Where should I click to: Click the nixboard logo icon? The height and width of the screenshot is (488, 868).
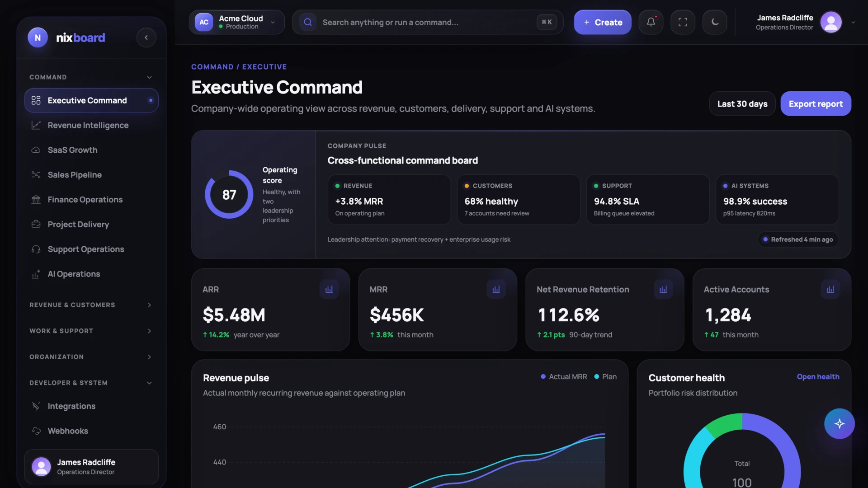(x=38, y=38)
